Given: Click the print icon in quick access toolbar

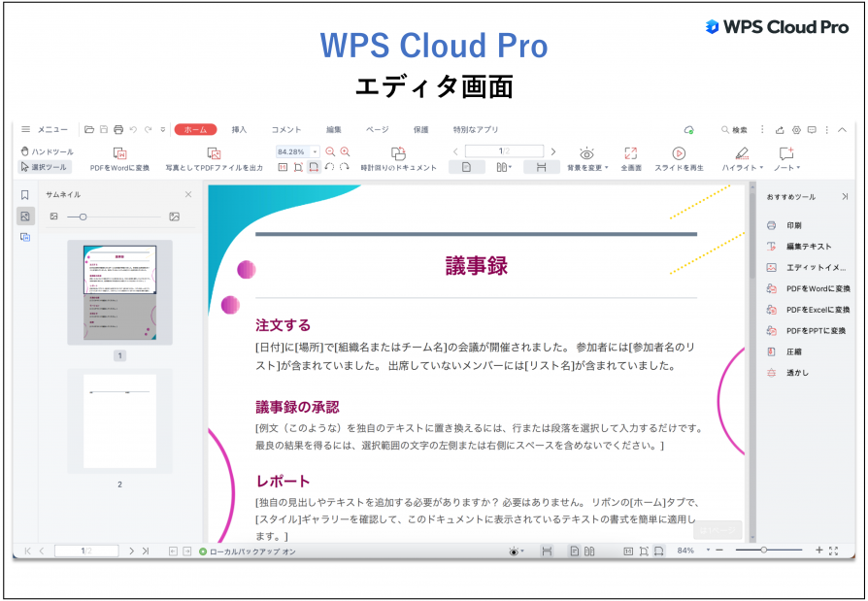Looking at the screenshot, I should tap(117, 129).
